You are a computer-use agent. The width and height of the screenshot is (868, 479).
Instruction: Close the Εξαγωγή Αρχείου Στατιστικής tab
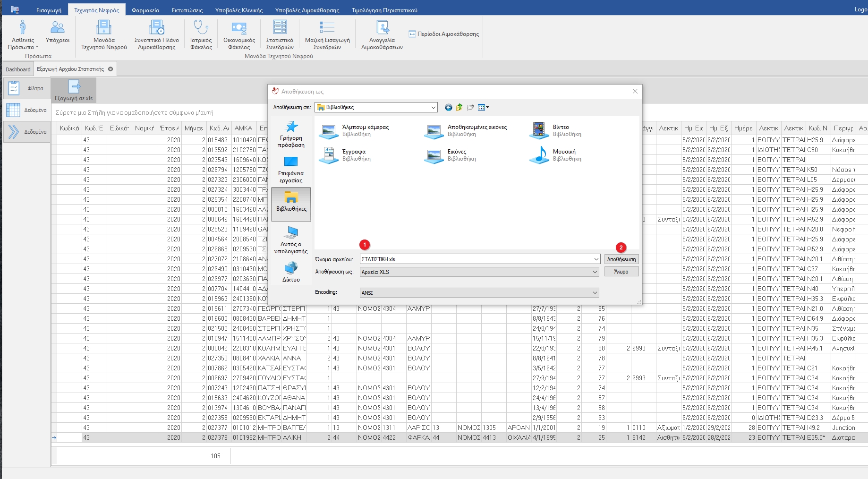click(111, 69)
